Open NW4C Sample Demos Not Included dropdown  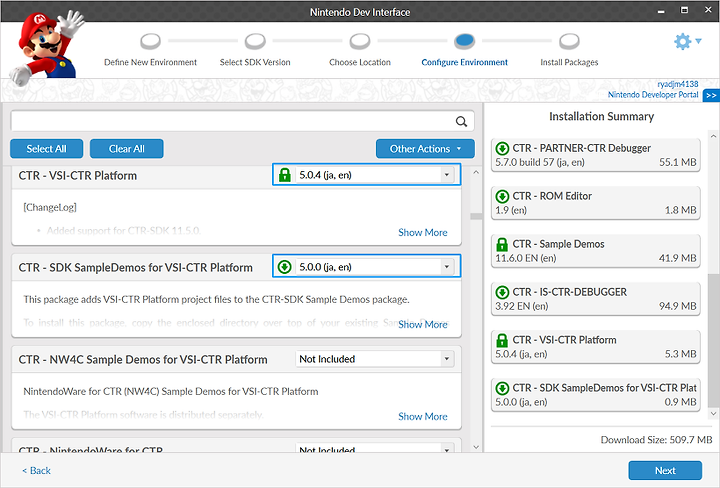[x=375, y=359]
